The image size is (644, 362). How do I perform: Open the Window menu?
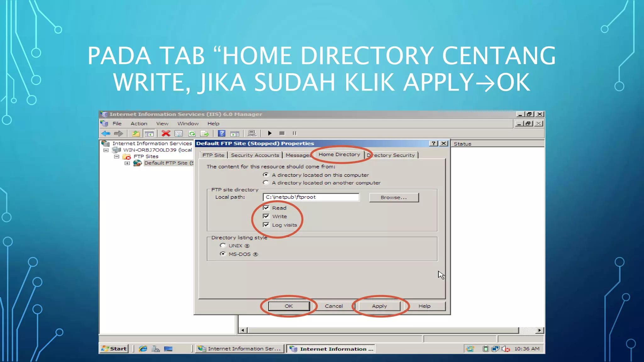(x=188, y=123)
